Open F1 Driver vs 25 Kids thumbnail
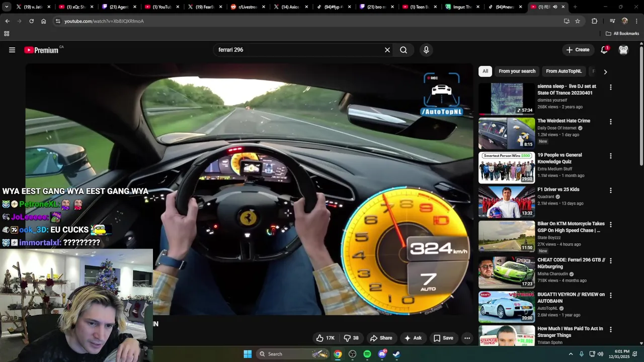Screen dimensions: 644x362 pyautogui.click(x=507, y=202)
